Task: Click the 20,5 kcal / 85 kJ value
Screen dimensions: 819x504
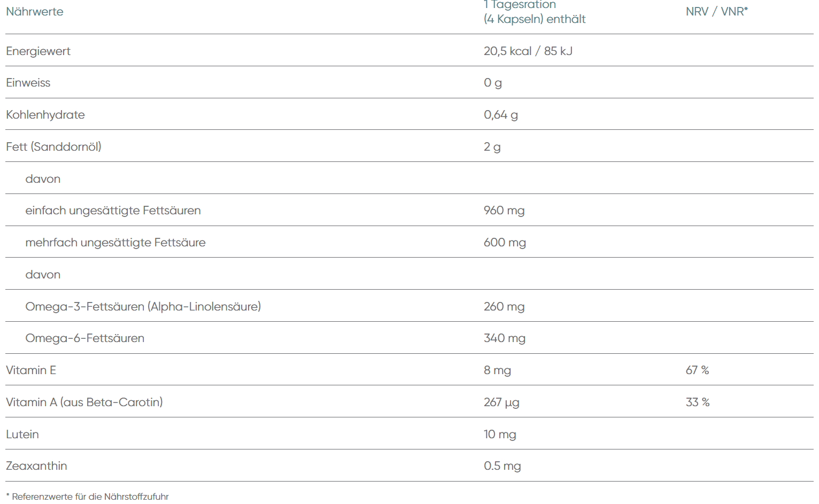Action: point(528,51)
